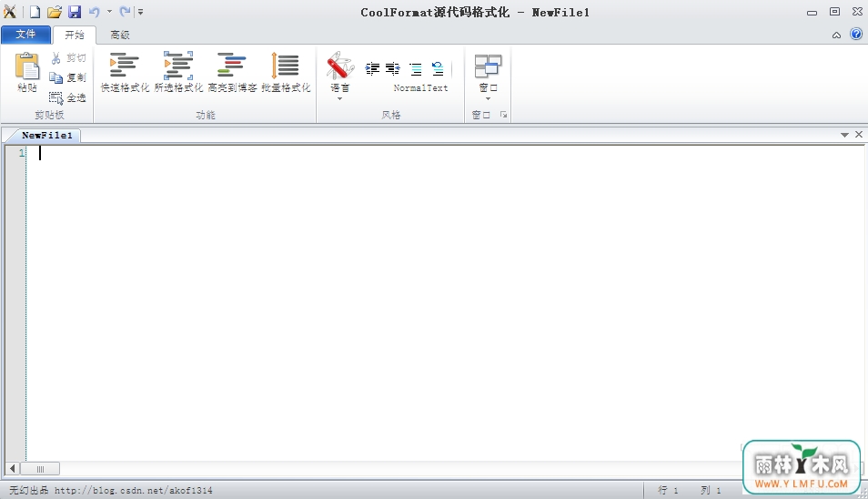Open the 窗口 window dropdown button
Image resolution: width=868 pixels, height=499 pixels.
pos(488,76)
